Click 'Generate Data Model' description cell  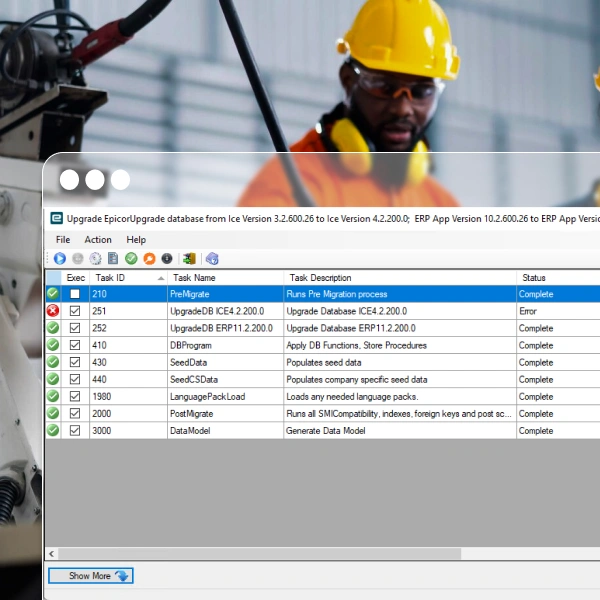click(400, 430)
